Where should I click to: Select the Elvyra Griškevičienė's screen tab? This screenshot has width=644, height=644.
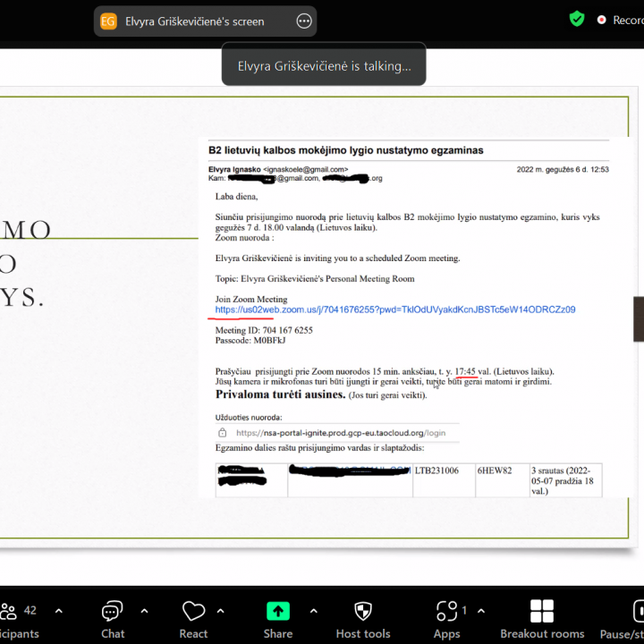194,21
